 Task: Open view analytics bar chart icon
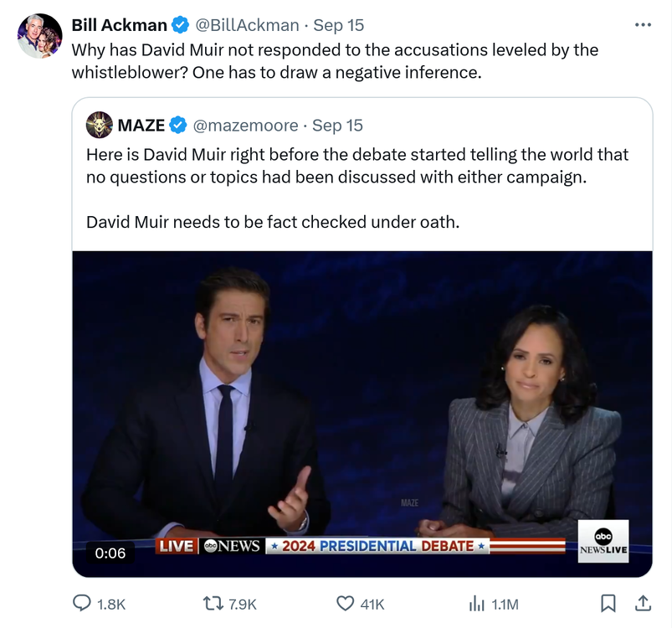coord(476,603)
